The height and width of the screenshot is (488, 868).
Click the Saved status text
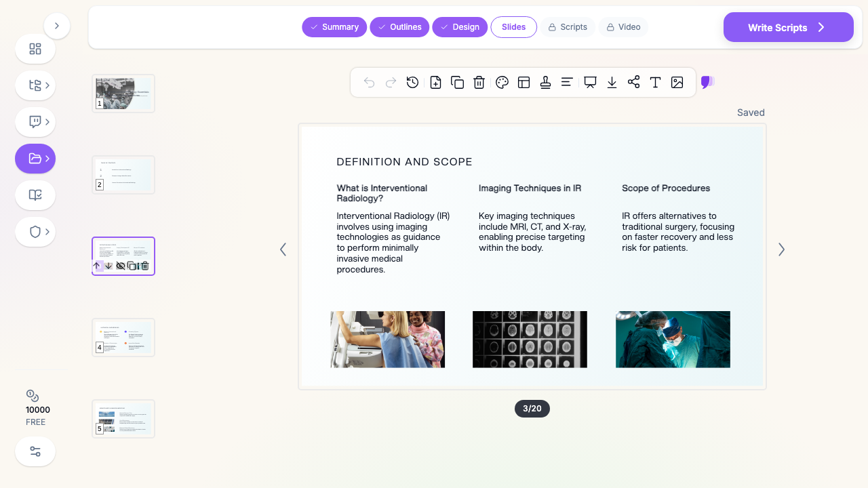pyautogui.click(x=751, y=113)
